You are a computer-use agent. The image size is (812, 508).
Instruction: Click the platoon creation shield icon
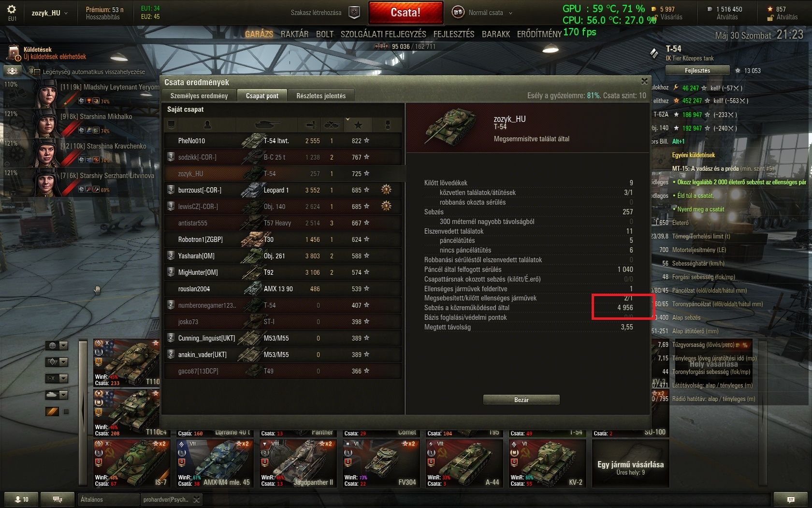pyautogui.click(x=354, y=13)
